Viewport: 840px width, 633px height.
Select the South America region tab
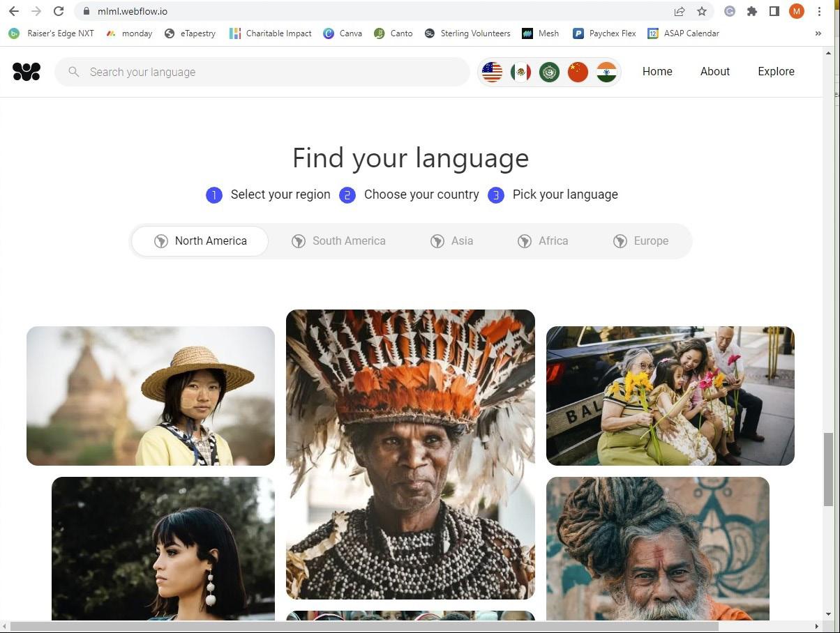(338, 241)
